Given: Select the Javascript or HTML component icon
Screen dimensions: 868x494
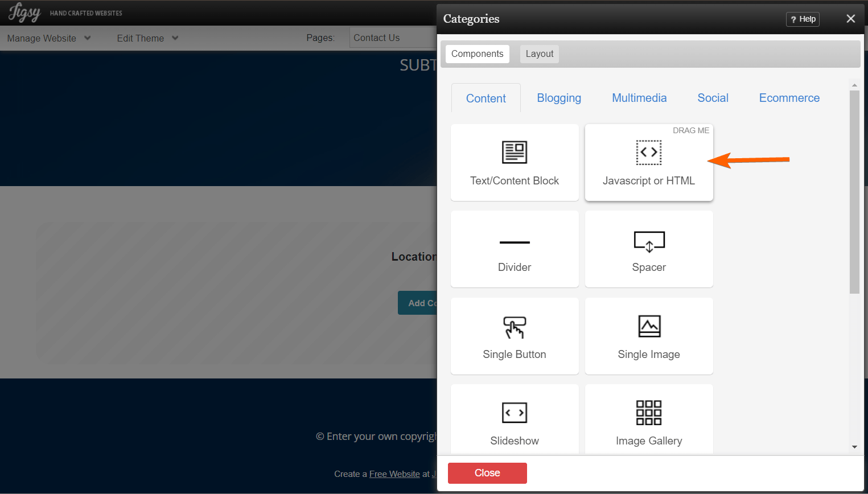Looking at the screenshot, I should coord(649,152).
